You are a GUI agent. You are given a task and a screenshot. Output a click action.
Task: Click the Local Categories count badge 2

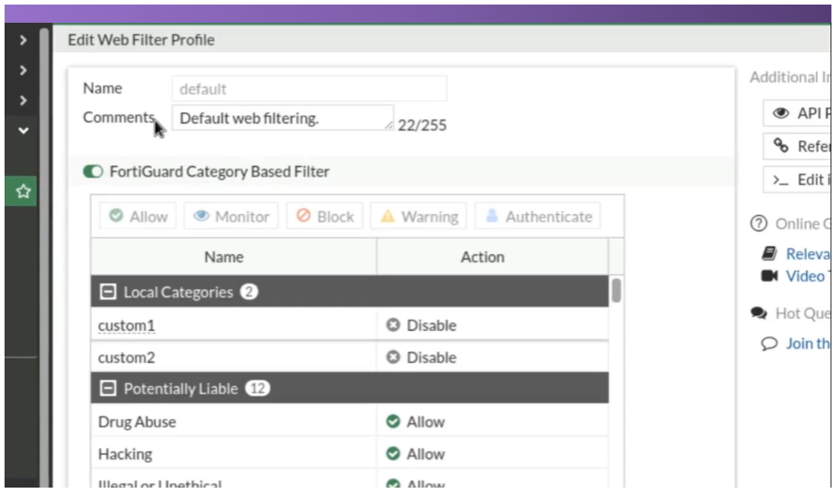[x=249, y=292]
